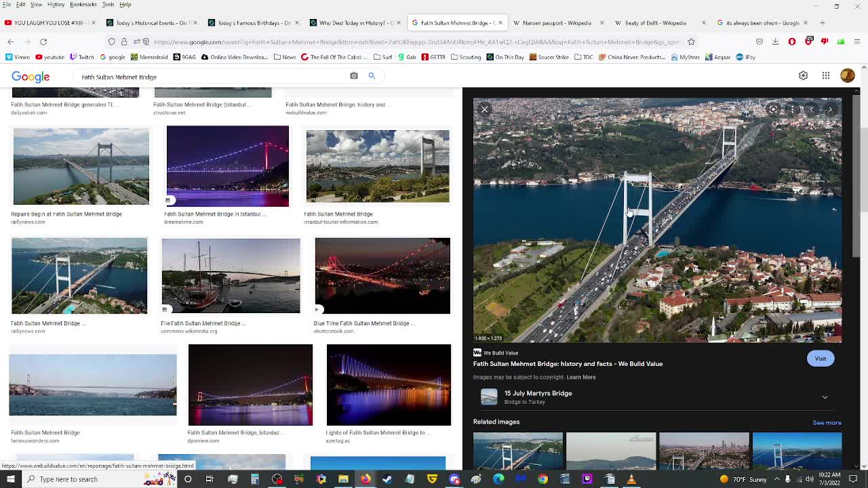
Task: Open the Tools menu
Action: click(108, 5)
